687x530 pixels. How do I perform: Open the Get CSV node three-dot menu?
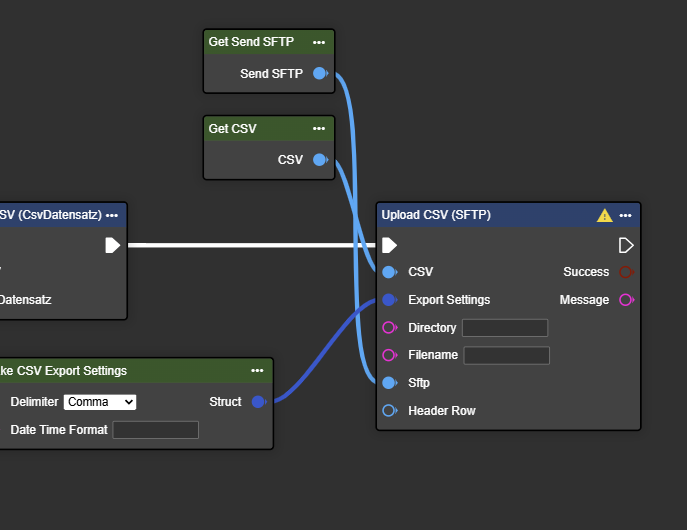(x=319, y=129)
